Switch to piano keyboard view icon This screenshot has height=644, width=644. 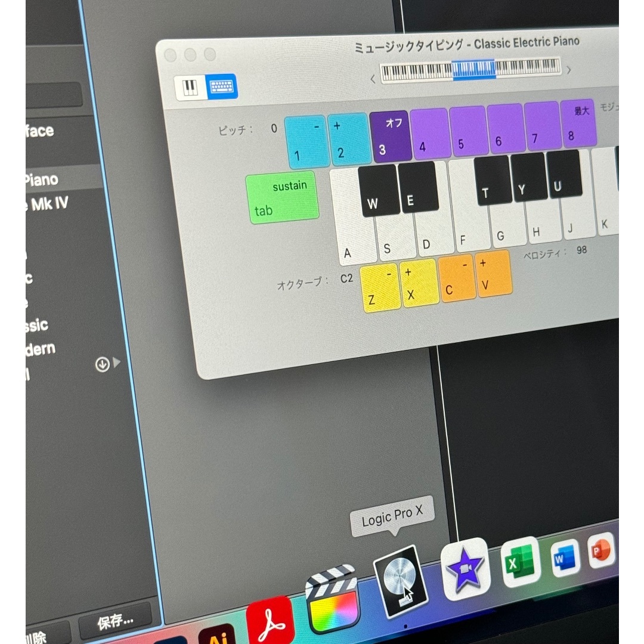tap(190, 88)
